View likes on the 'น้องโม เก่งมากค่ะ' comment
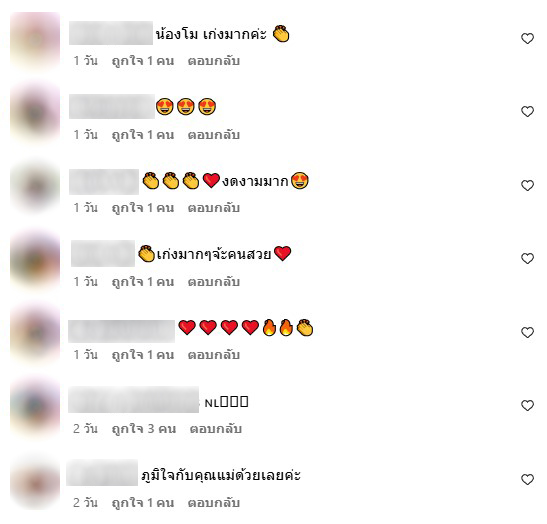 coord(143,61)
